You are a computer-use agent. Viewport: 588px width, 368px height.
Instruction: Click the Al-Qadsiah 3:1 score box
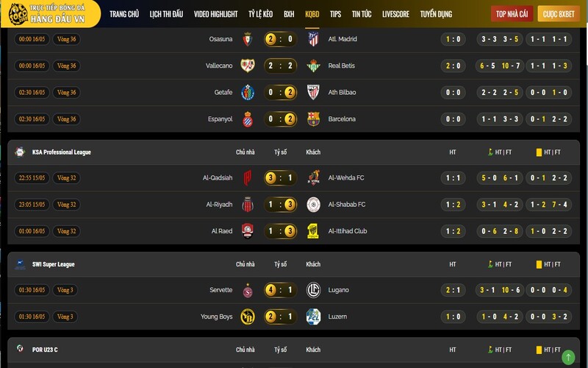280,178
